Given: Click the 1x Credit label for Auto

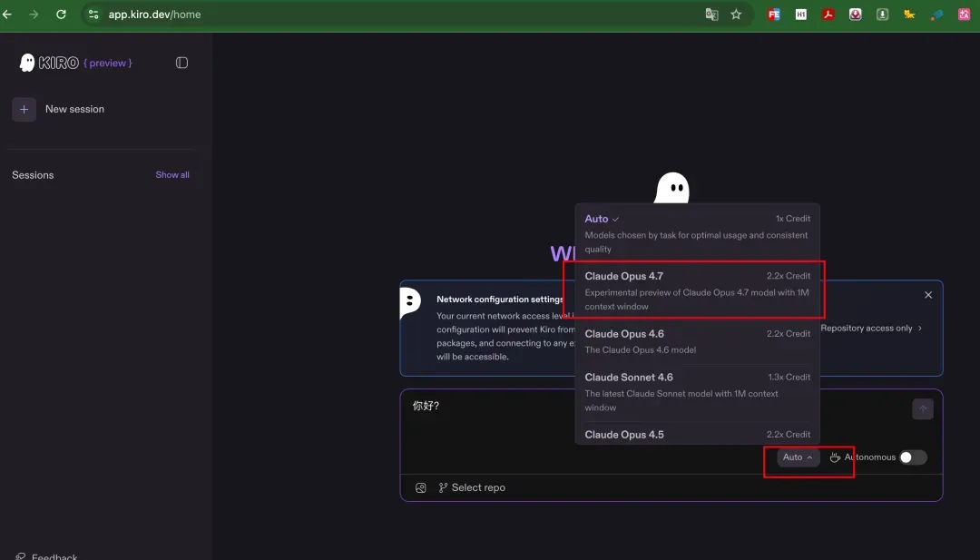Looking at the screenshot, I should pos(792,218).
